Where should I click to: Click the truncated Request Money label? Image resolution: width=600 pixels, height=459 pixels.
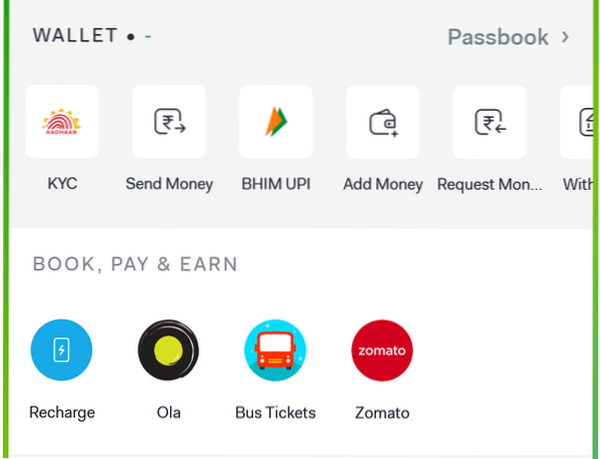click(490, 184)
